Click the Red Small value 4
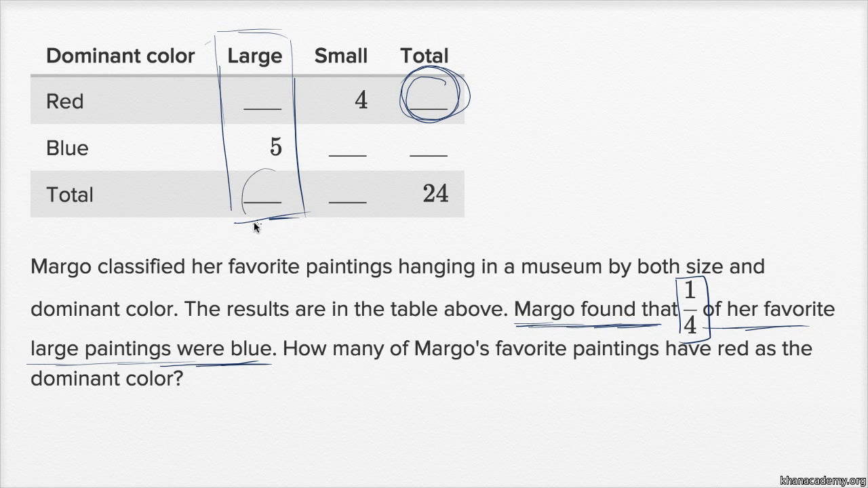Image resolution: width=868 pixels, height=488 pixels. pos(361,100)
